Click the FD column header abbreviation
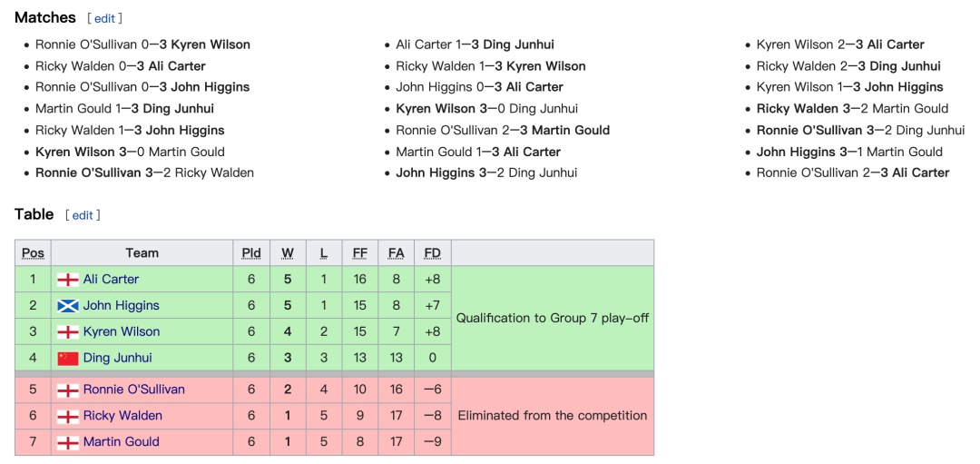This screenshot has height=464, width=980. (433, 253)
